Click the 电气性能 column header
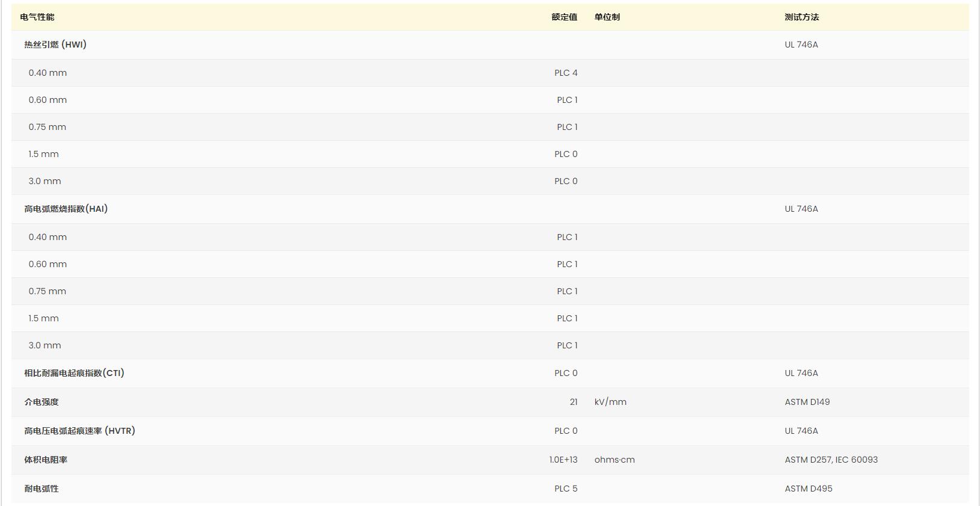The image size is (980, 506). pos(37,17)
